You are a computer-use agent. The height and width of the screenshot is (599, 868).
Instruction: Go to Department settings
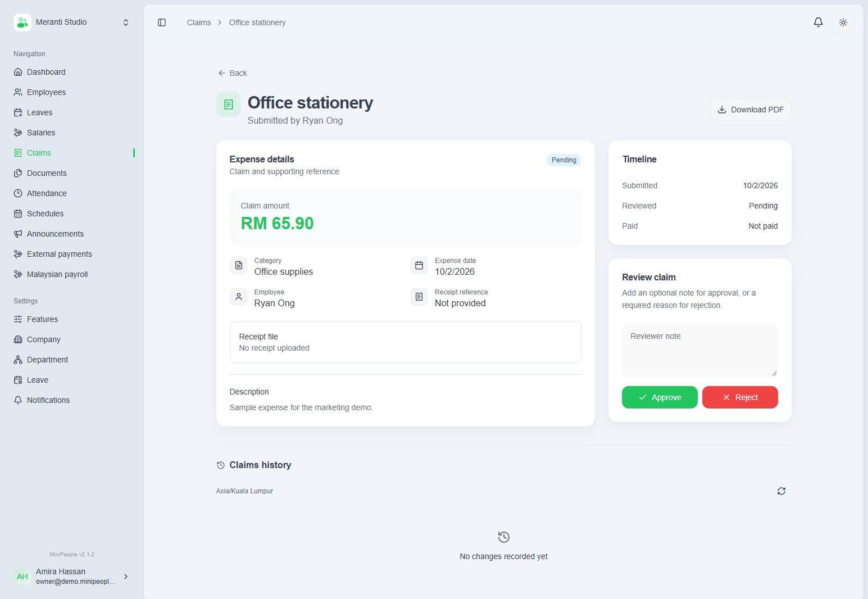pos(72,360)
